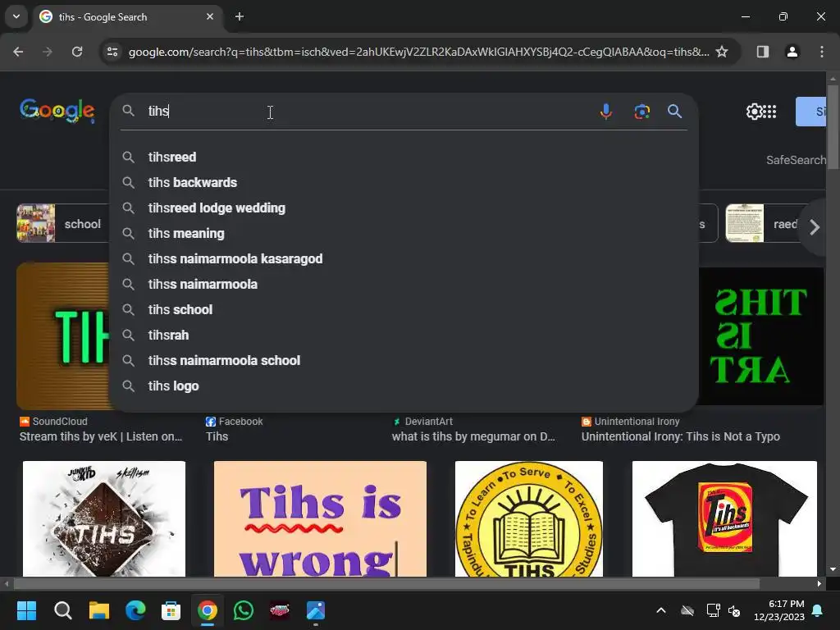
Task: Open Facebook "Tihs" result link
Action: (217, 436)
